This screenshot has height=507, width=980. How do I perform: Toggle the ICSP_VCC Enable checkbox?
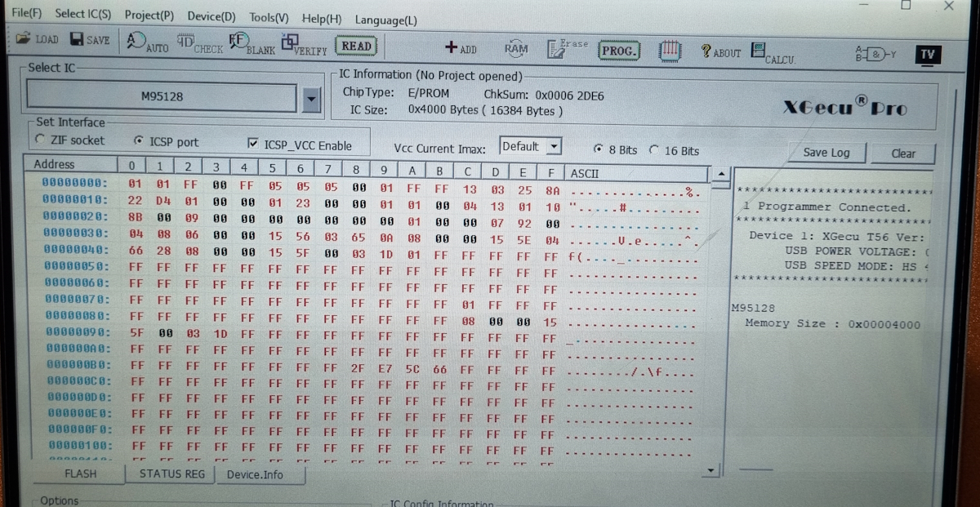click(x=252, y=145)
